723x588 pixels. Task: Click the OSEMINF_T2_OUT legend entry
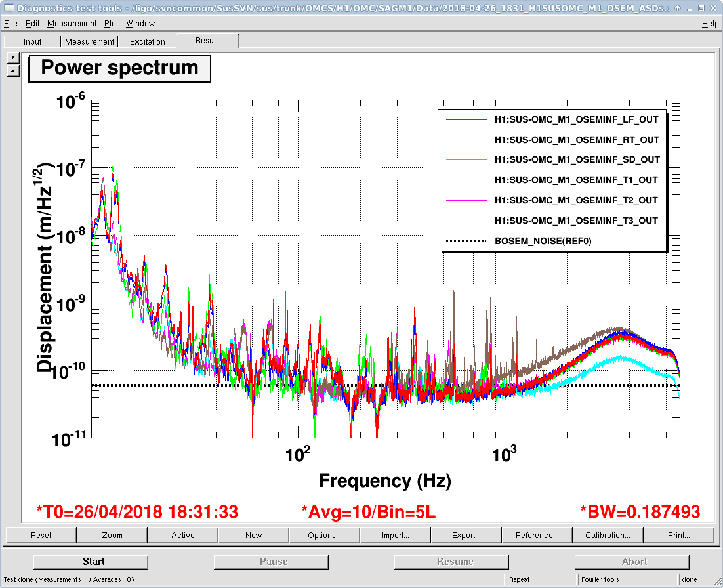click(576, 200)
